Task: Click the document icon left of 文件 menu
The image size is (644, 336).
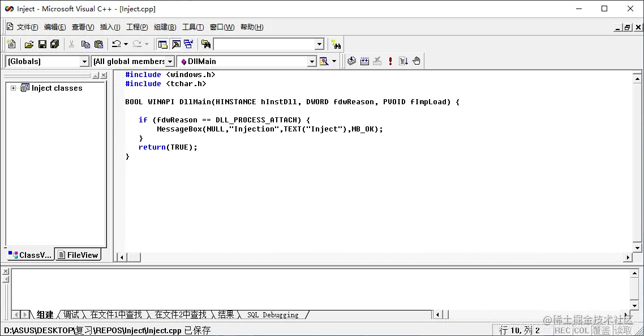Action: 10,27
